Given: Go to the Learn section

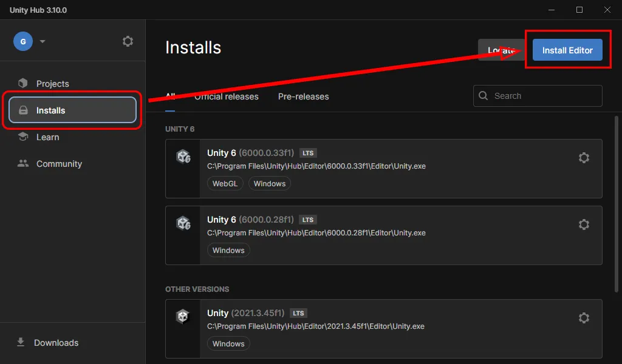Looking at the screenshot, I should (47, 137).
